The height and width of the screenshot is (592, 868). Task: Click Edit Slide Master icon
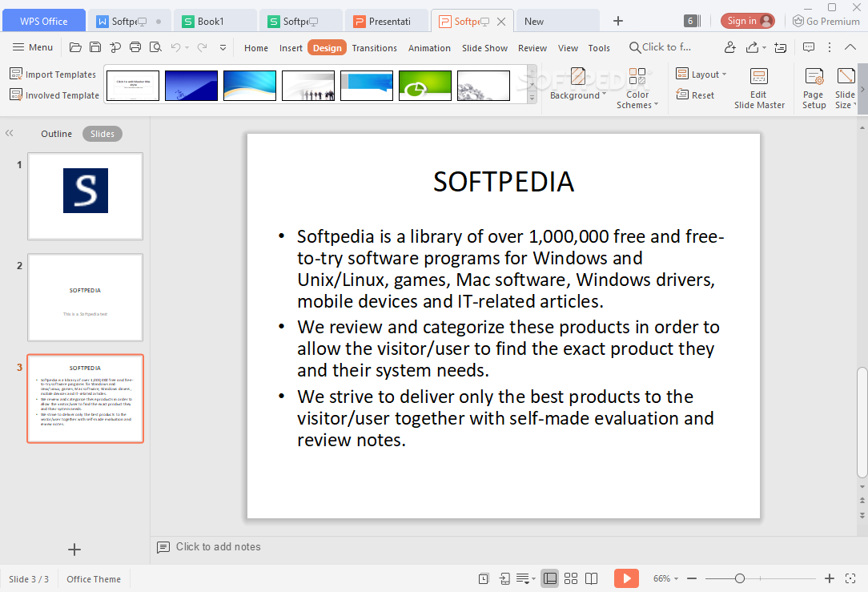click(759, 76)
